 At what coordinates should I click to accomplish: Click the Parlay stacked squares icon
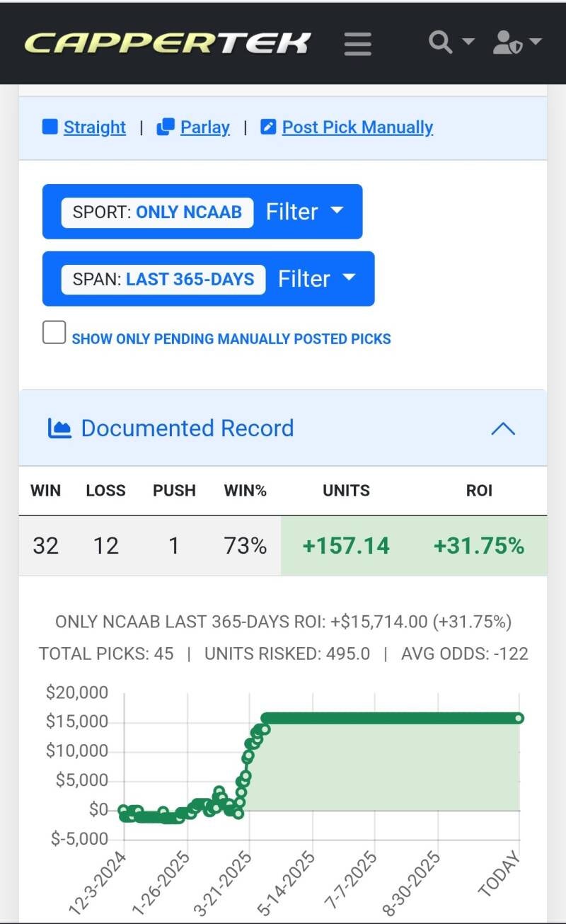point(166,127)
